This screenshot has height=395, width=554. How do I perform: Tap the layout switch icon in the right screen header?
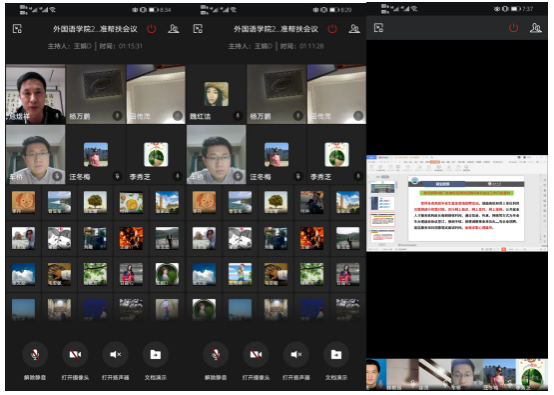click(378, 28)
